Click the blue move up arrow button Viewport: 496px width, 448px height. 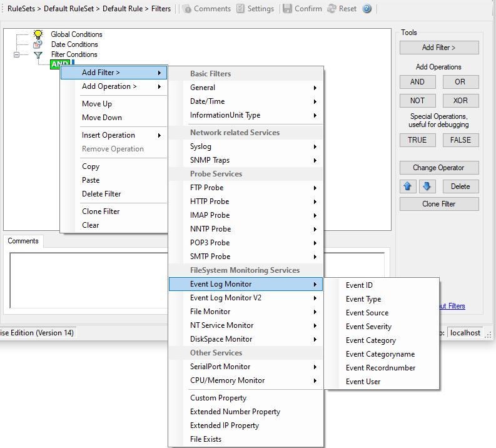(x=409, y=186)
